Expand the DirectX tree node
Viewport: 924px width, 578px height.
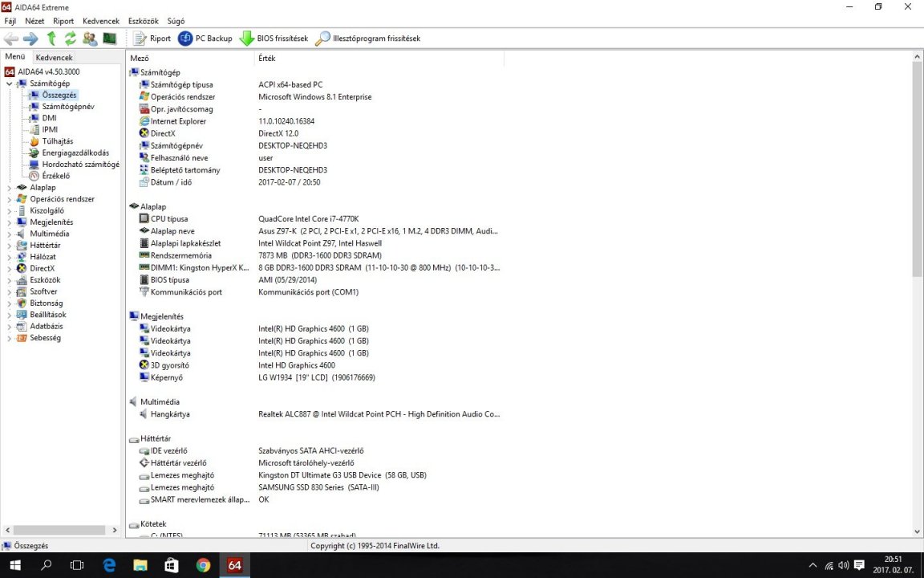[x=9, y=269]
